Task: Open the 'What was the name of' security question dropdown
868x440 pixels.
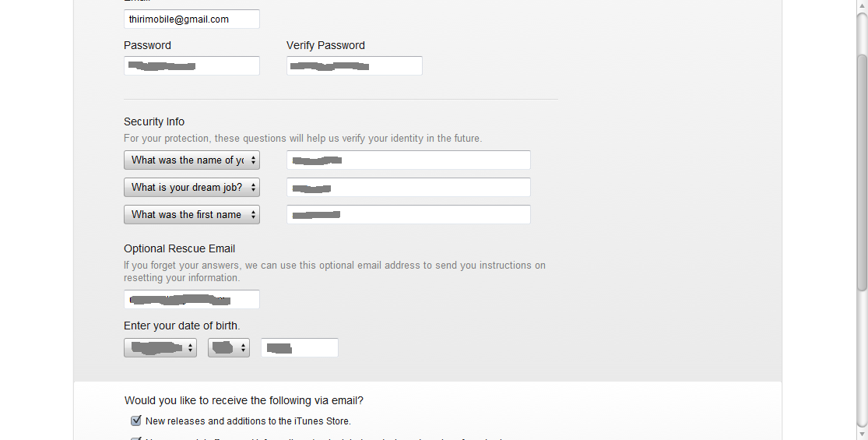Action: tap(192, 160)
